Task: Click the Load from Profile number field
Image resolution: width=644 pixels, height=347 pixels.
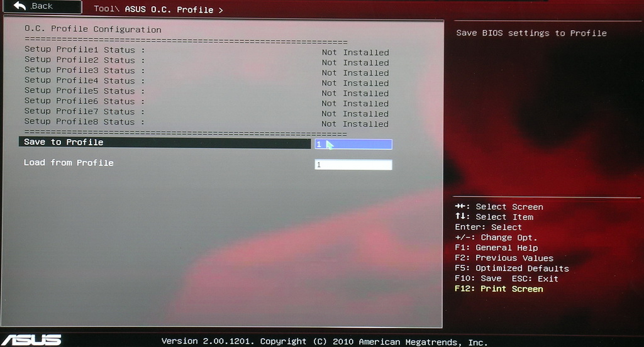Action: pyautogui.click(x=353, y=165)
